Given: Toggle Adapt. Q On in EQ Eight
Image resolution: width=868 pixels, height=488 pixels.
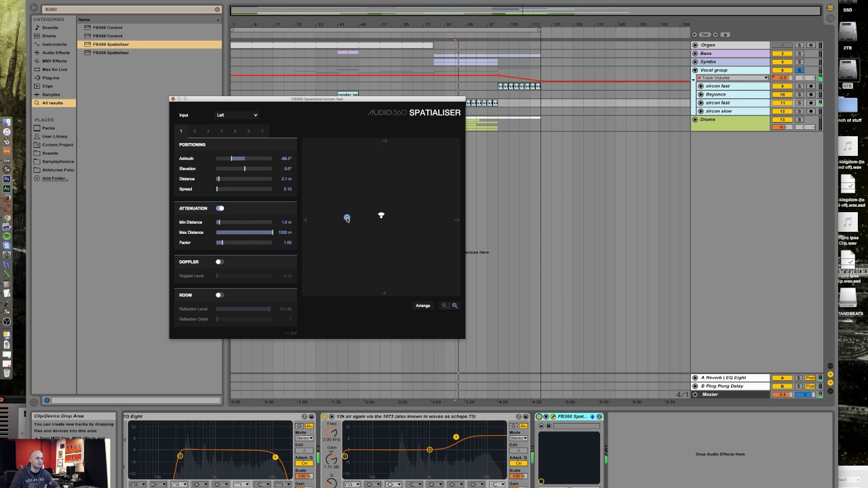Looking at the screenshot, I should (x=304, y=463).
